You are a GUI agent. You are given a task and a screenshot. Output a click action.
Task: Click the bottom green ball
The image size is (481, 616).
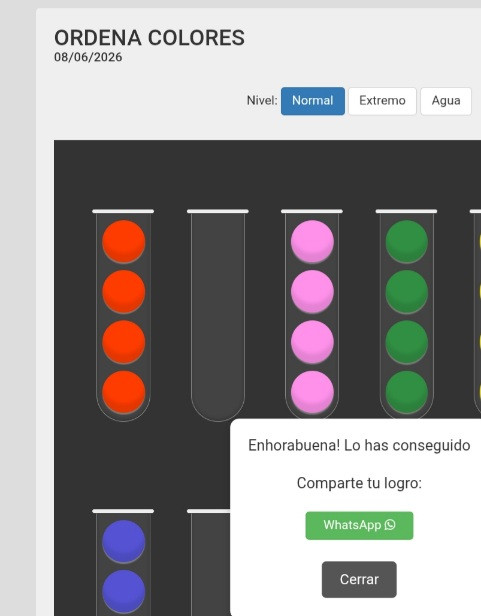(x=407, y=392)
